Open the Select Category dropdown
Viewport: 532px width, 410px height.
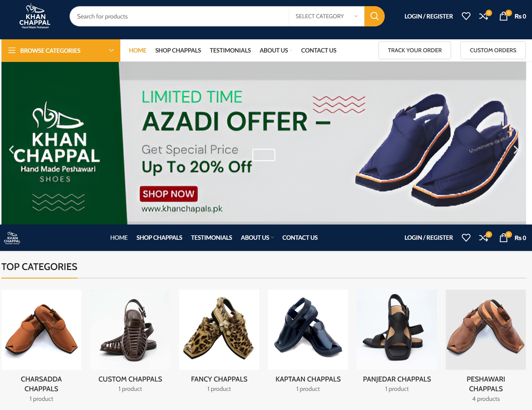coord(327,16)
